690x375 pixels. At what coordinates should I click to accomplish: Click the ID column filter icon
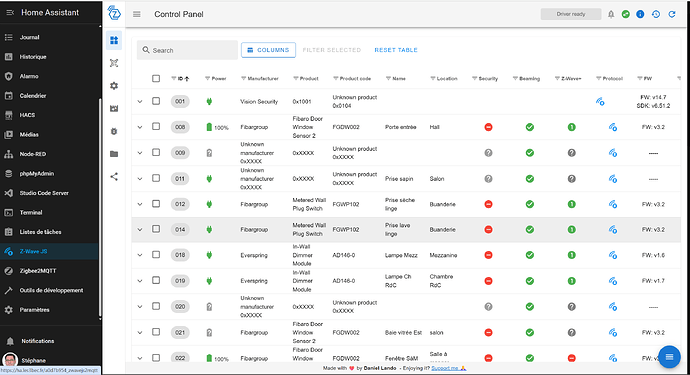click(x=173, y=78)
